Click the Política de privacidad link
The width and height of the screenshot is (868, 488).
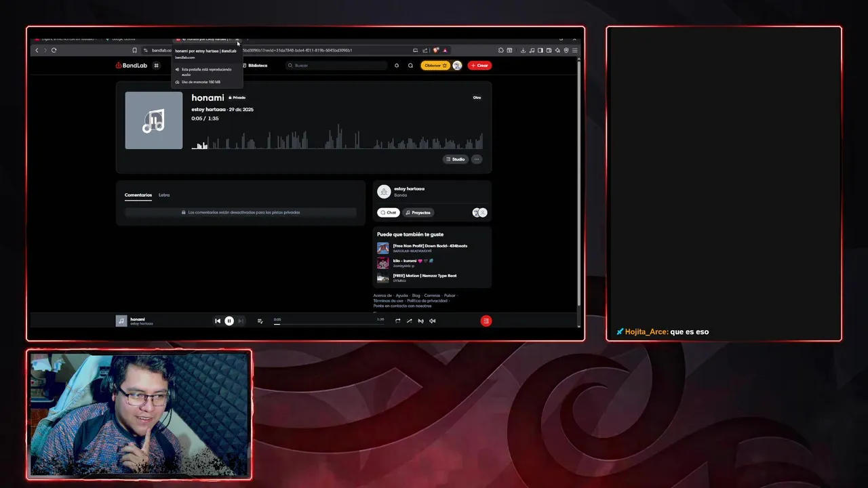pyautogui.click(x=427, y=301)
